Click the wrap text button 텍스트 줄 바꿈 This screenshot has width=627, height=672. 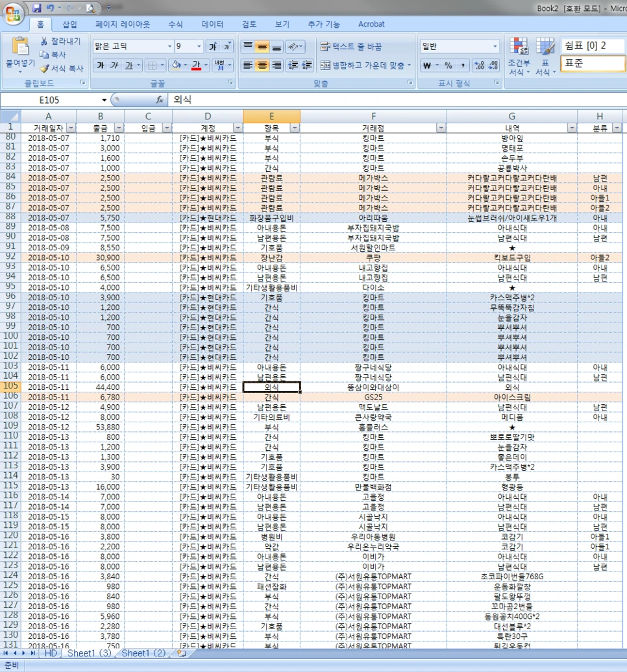pyautogui.click(x=351, y=46)
